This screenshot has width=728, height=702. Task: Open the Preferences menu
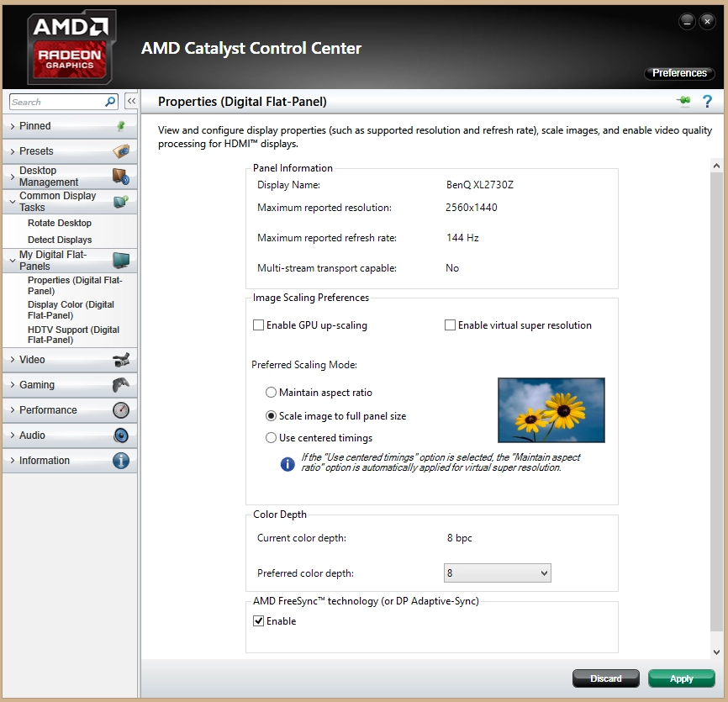679,73
